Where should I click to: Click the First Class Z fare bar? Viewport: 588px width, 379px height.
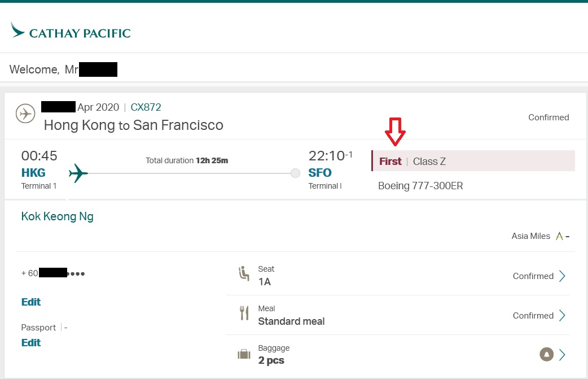[x=473, y=161]
